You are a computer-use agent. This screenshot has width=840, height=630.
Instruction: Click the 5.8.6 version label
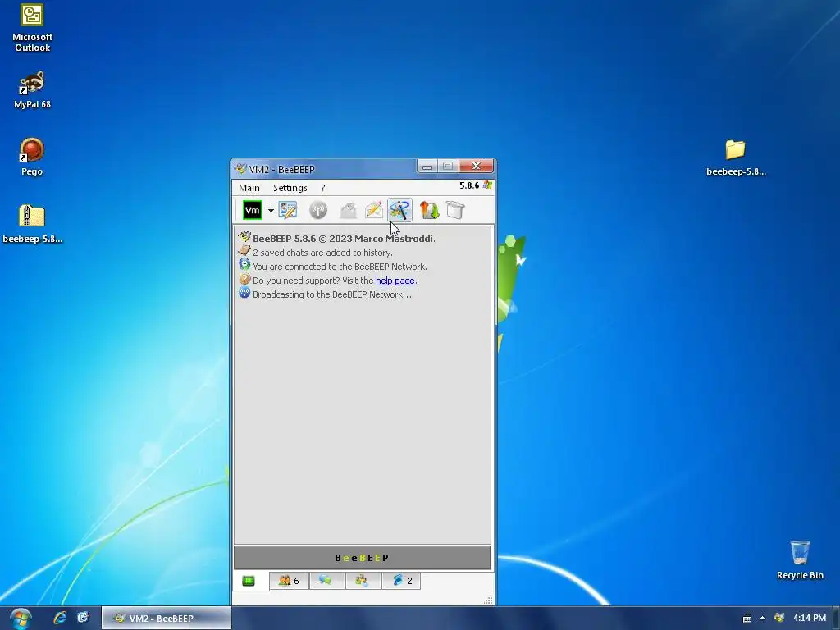469,185
